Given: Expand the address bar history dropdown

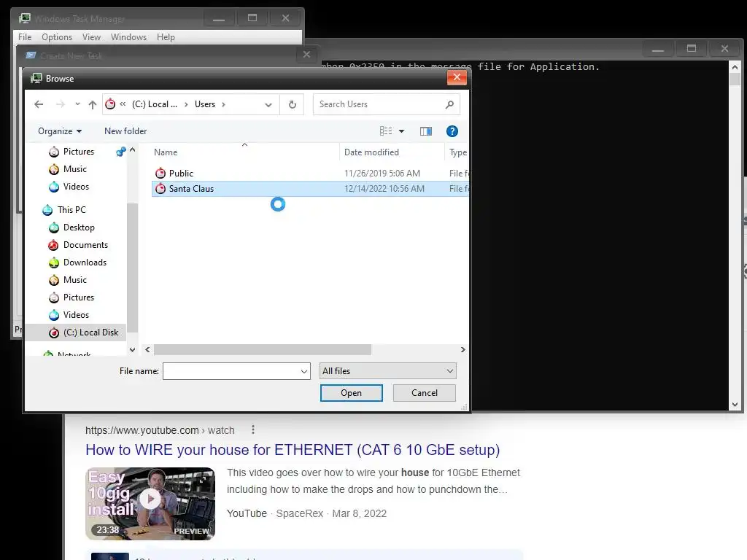Looking at the screenshot, I should (268, 104).
